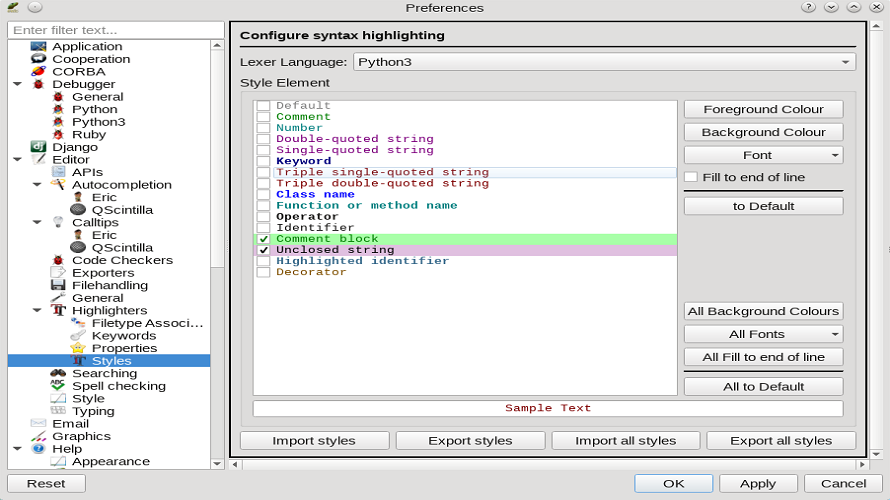Image resolution: width=890 pixels, height=500 pixels.
Task: Select the Searching binoculars icon
Action: pos(58,373)
